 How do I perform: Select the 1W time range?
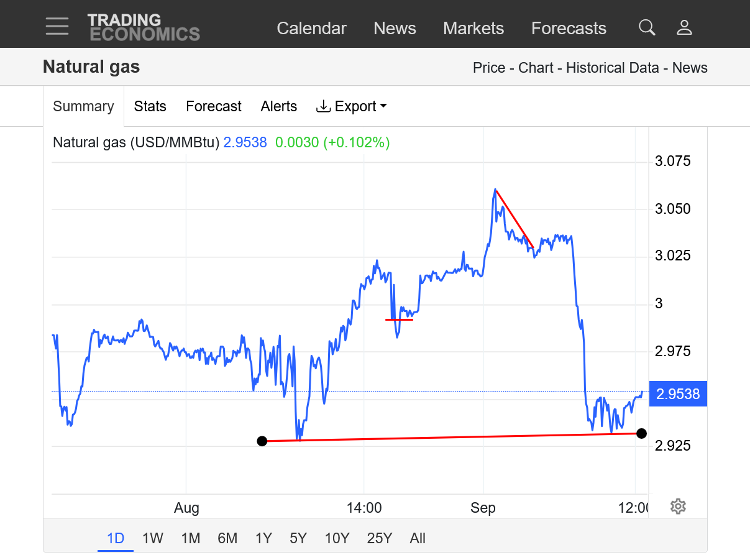[153, 538]
